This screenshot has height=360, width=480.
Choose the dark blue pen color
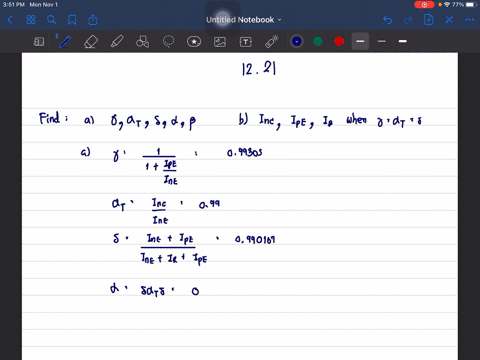tap(296, 41)
